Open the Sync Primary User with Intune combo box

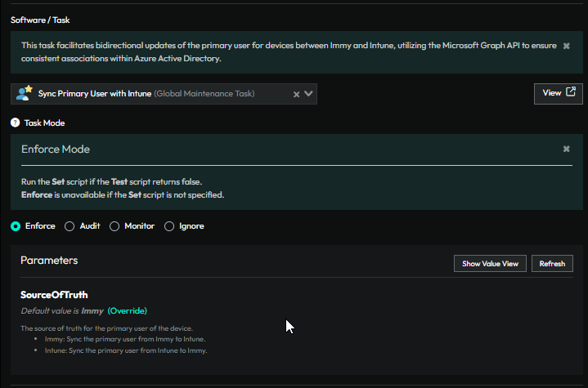155,94
